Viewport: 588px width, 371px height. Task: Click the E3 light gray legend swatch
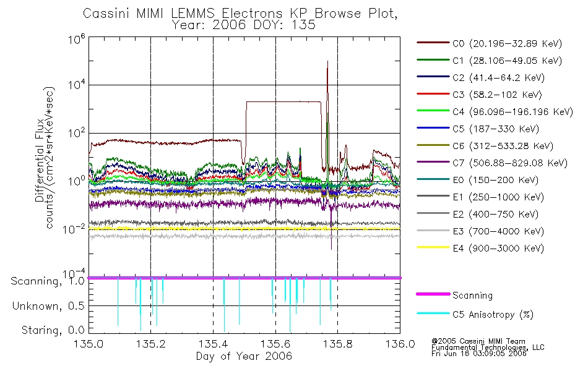pyautogui.click(x=433, y=231)
